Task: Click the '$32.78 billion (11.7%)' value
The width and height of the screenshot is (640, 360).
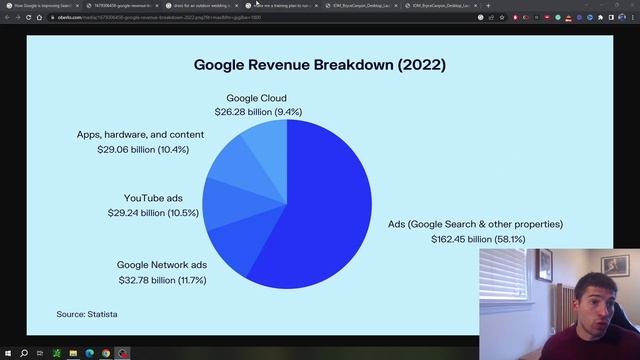Action: (162, 280)
